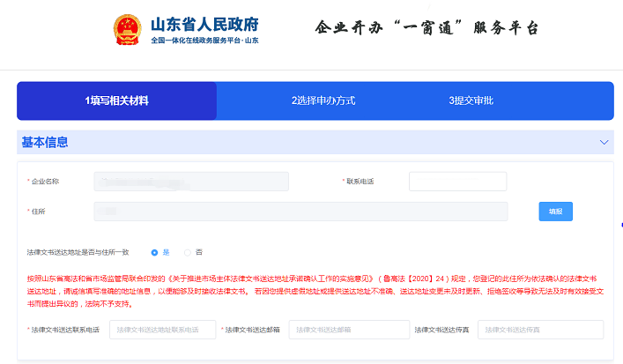Image resolution: width=623 pixels, height=364 pixels.
Task: Click the 法律文书送达联系电话 input
Action: pos(162,330)
